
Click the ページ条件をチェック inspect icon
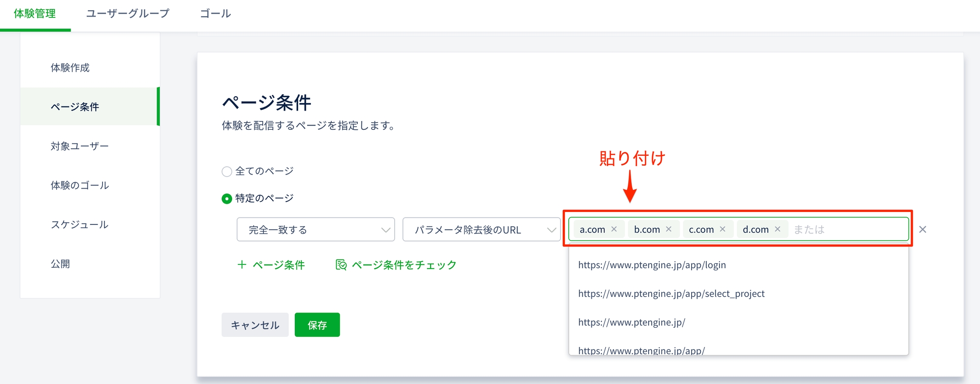(x=341, y=265)
